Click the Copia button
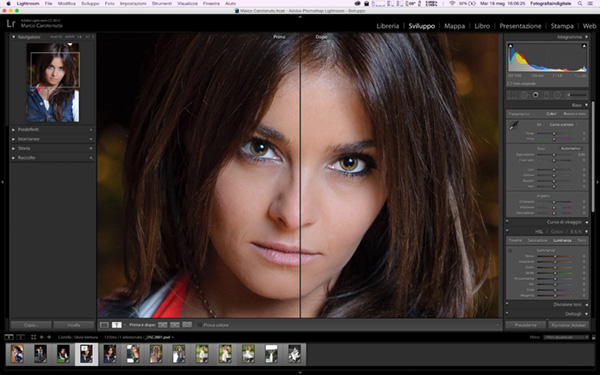The width and height of the screenshot is (600, 375). pos(31,325)
